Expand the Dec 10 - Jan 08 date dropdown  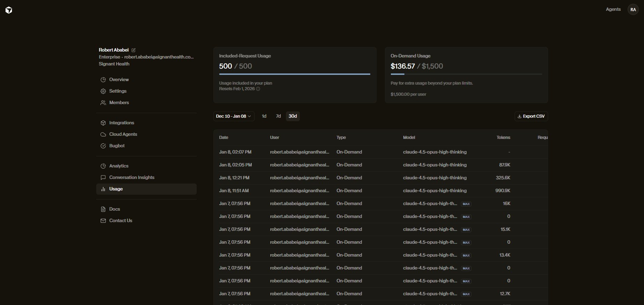click(x=234, y=116)
